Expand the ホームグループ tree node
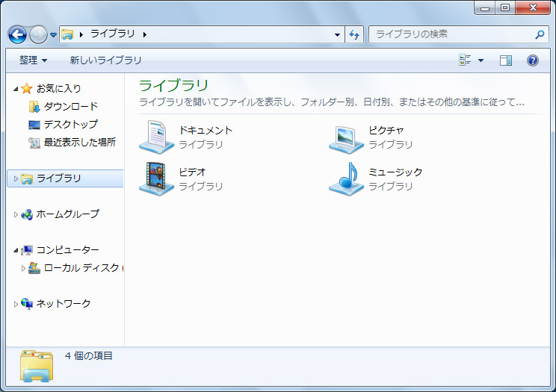Image resolution: width=556 pixels, height=392 pixels. coord(16,214)
